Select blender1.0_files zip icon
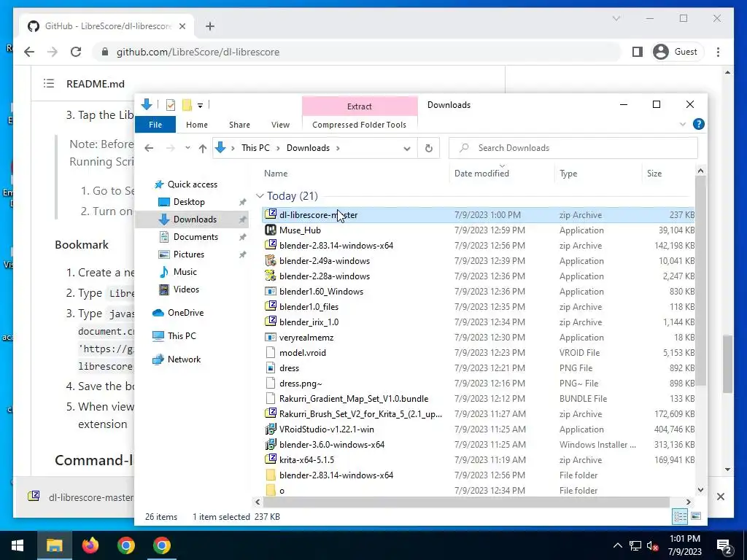Screen dimensions: 747x560 coord(271,306)
